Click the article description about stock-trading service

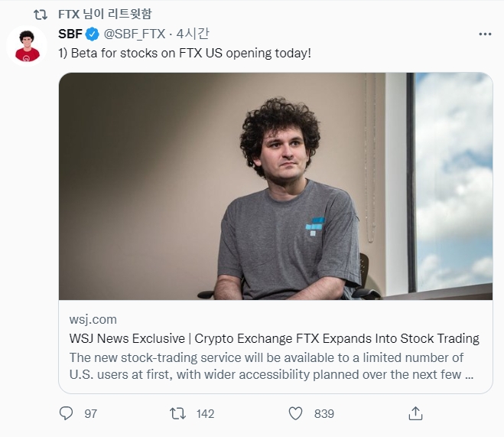click(x=272, y=366)
